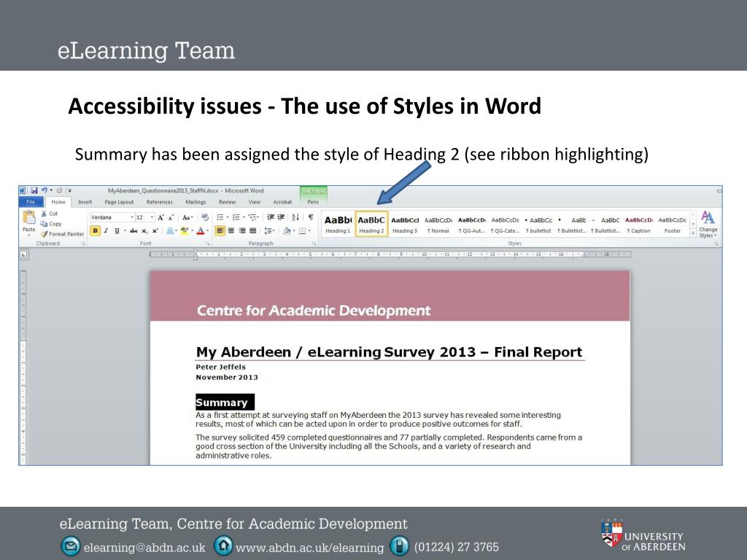Screen dimensions: 747x560
Task: Toggle Underline formatting
Action: (117, 231)
